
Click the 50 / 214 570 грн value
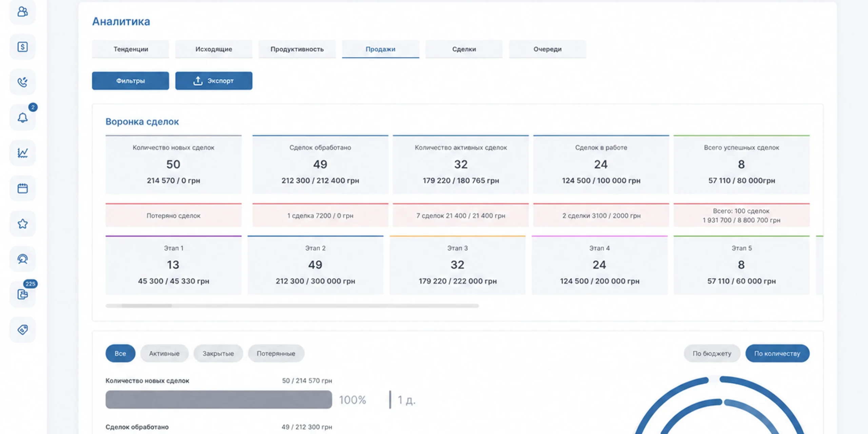[307, 381]
